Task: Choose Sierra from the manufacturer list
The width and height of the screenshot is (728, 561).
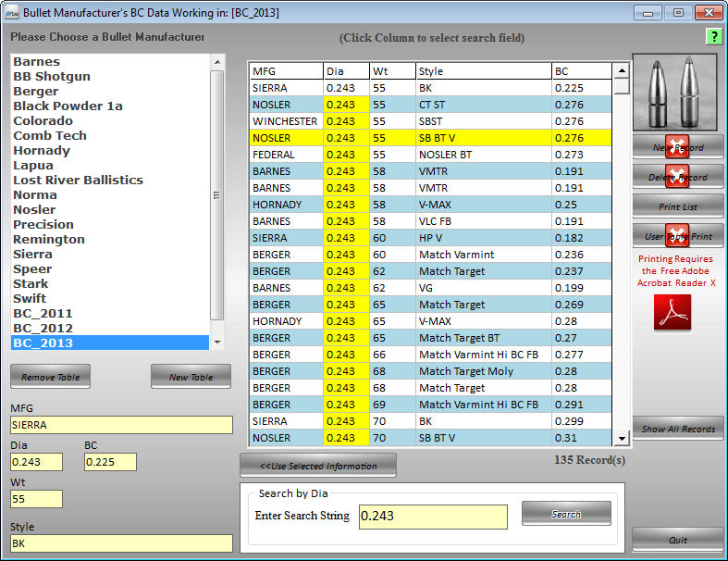Action: pos(32,254)
